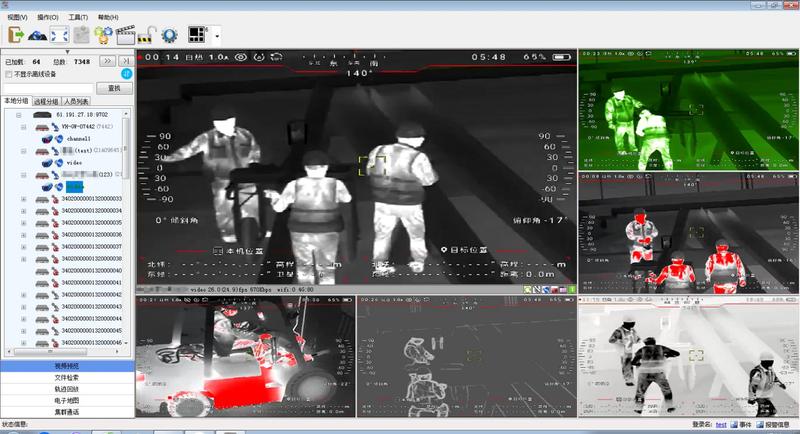Switch to the 人员列表 tab
Image resolution: width=800 pixels, height=434 pixels.
pyautogui.click(x=76, y=101)
